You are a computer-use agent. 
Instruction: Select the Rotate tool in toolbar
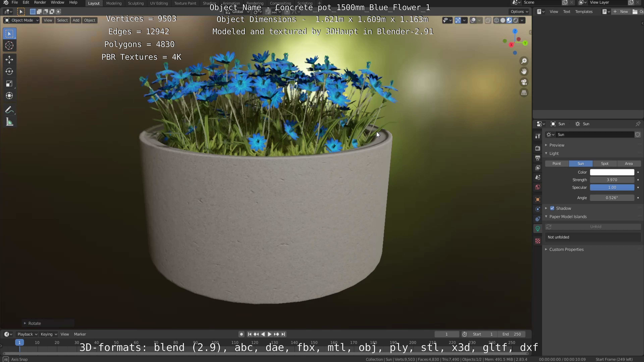coord(9,71)
